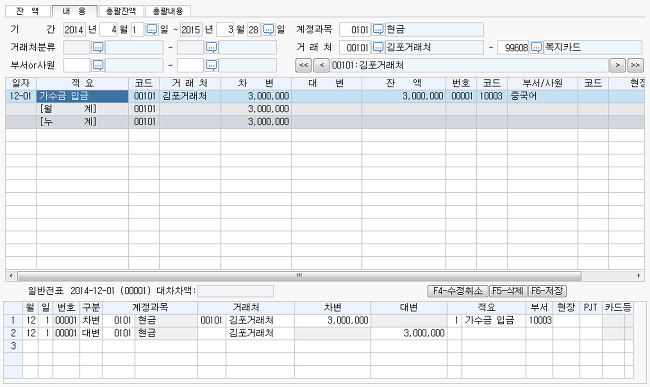Click 김포거래처 cell in voucher line 2
The image size is (650, 387).
coord(260,333)
